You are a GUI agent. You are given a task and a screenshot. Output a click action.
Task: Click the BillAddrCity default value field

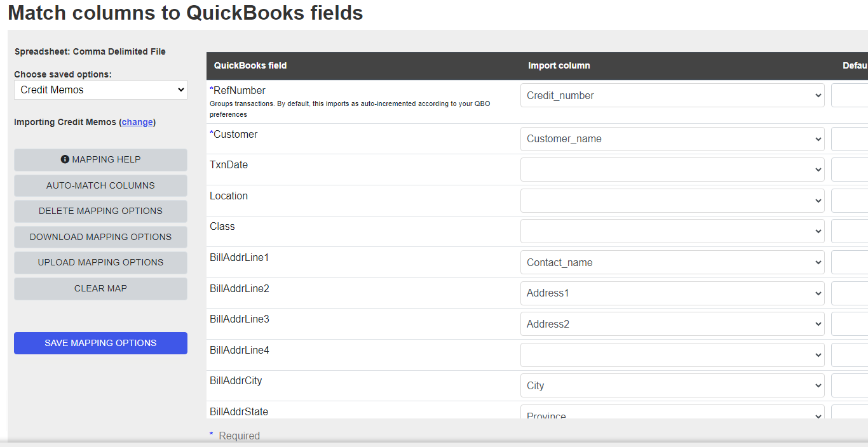click(850, 385)
